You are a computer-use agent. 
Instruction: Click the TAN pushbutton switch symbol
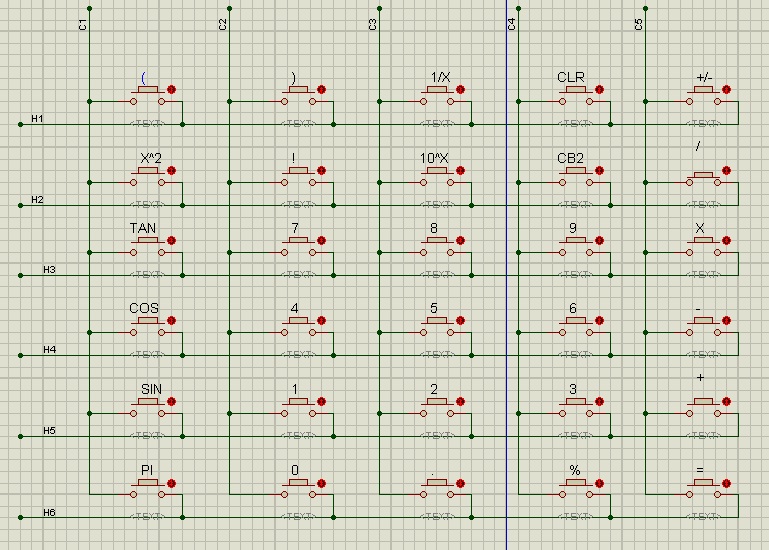coord(147,247)
